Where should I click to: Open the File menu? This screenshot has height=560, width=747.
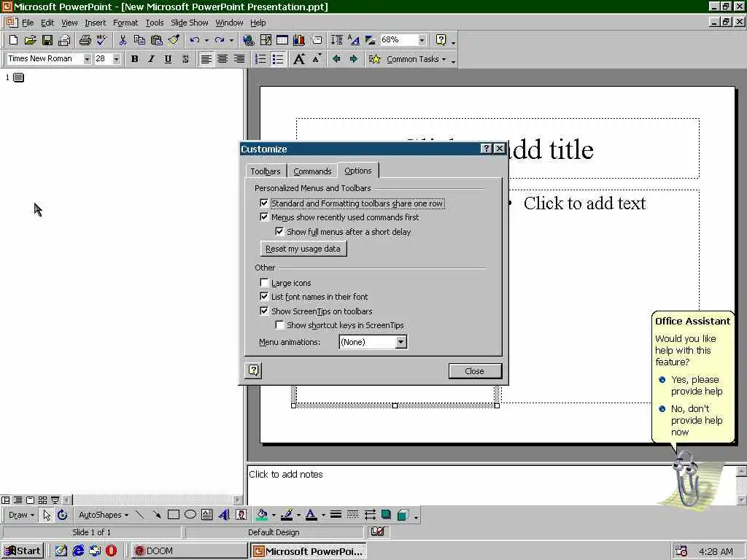coord(28,23)
